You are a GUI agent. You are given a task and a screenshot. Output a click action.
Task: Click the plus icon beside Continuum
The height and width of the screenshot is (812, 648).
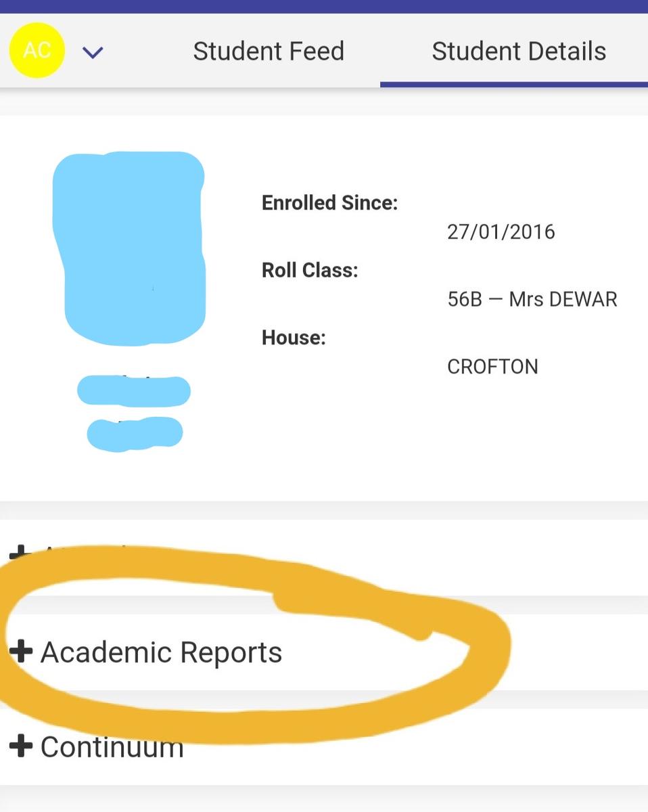21,746
